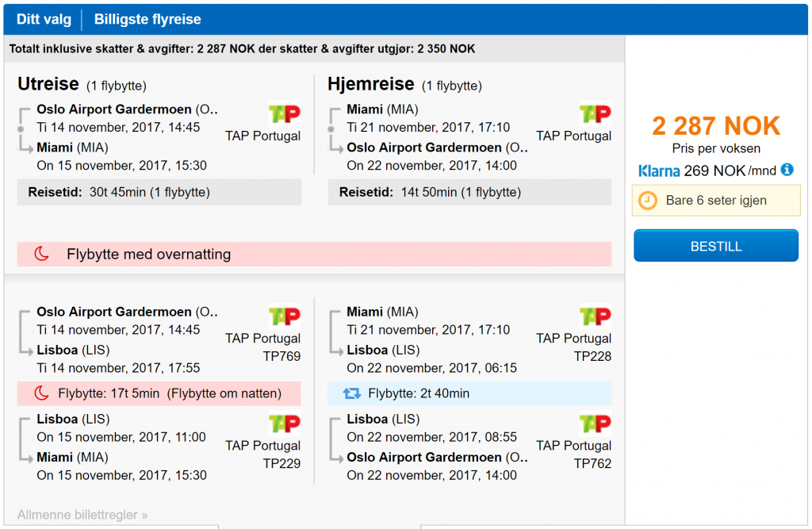Click TAP logo next to flight TP769

285,316
